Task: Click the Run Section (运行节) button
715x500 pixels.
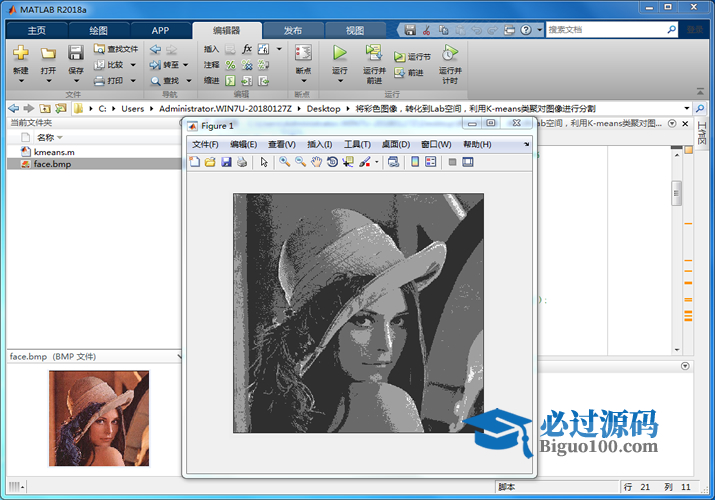Action: click(x=412, y=57)
